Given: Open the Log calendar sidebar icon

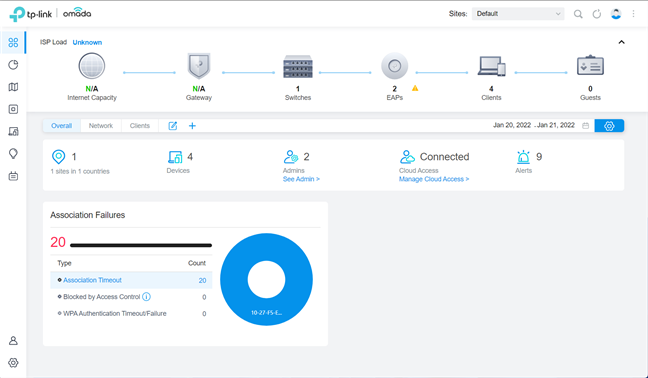Looking at the screenshot, I should click(13, 176).
